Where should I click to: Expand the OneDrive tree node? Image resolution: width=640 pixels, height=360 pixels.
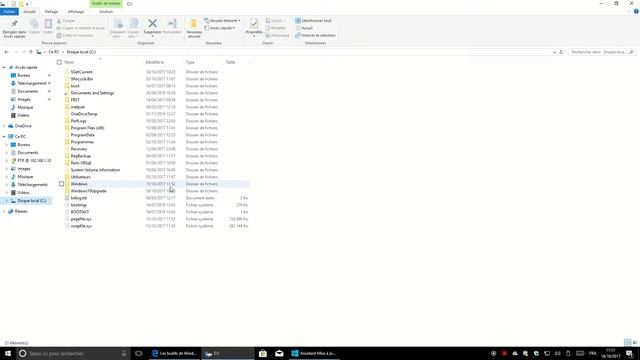pos(4,126)
